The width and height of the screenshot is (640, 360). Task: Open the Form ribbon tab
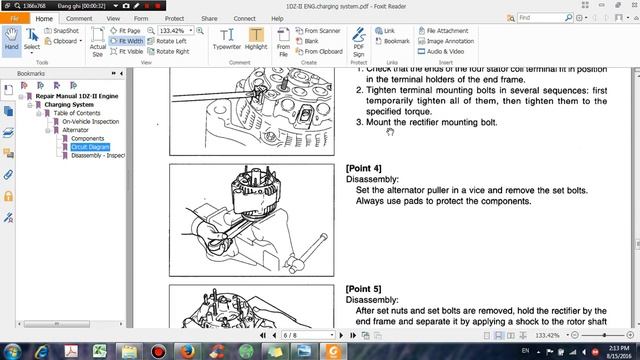[x=141, y=18]
